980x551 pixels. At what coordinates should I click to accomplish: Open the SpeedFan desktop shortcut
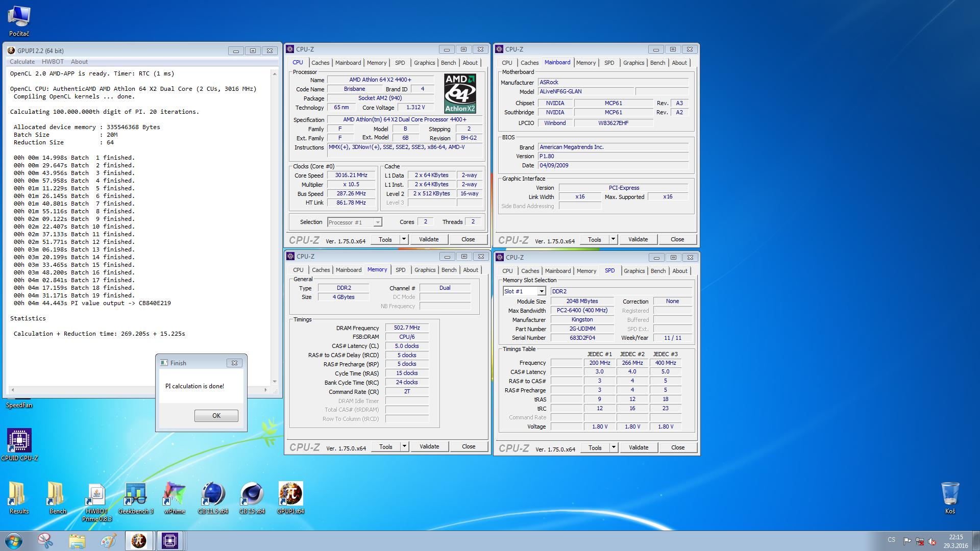click(19, 404)
